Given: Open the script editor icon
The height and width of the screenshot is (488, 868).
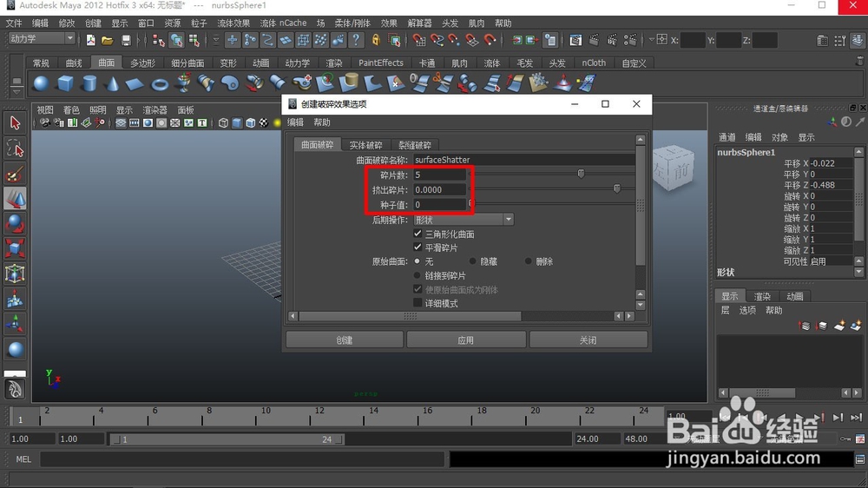Looking at the screenshot, I should point(859,459).
